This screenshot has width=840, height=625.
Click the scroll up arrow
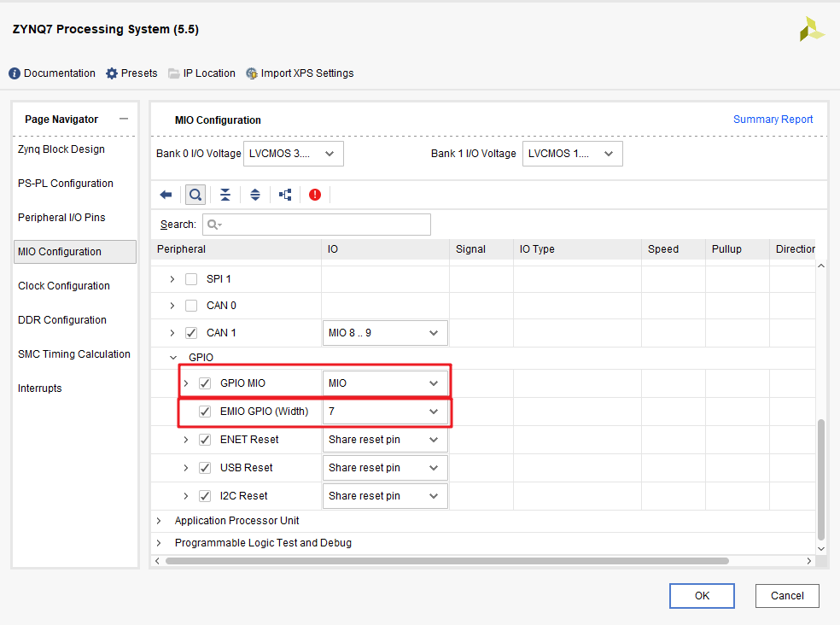820,266
